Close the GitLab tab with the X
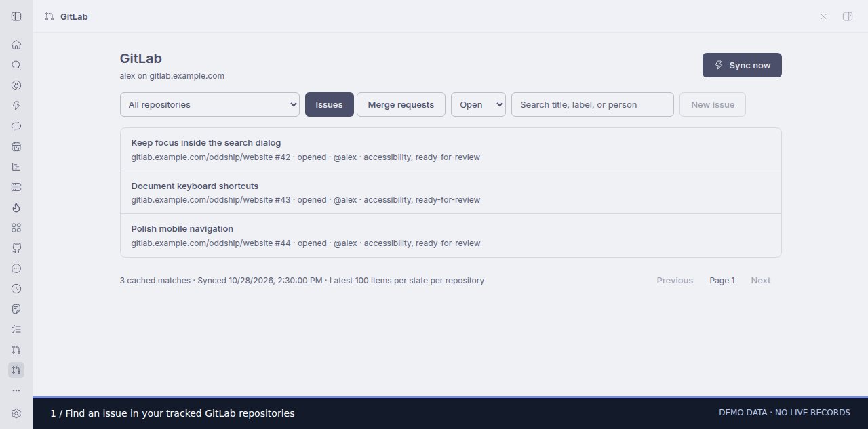This screenshot has width=868, height=429. pos(823,16)
